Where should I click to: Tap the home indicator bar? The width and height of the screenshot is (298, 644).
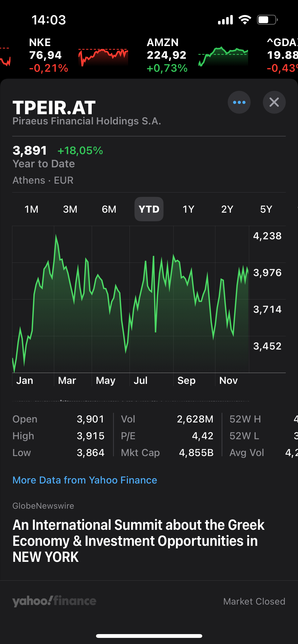click(x=149, y=636)
